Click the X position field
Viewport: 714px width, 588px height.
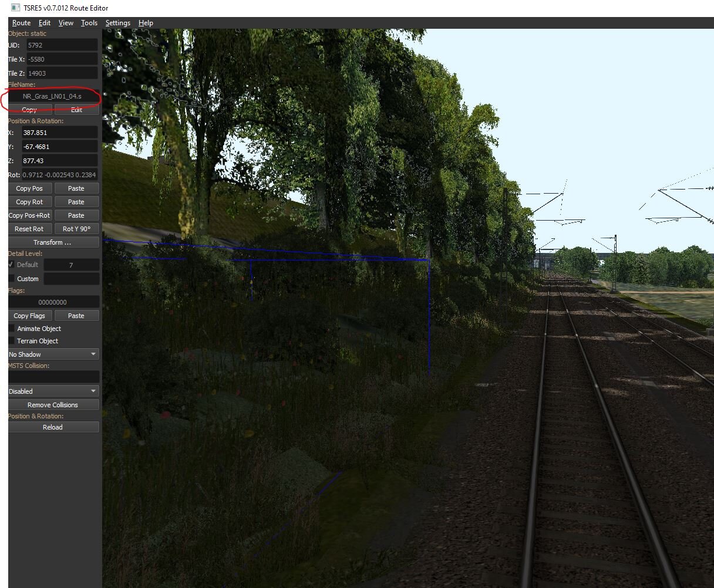59,133
